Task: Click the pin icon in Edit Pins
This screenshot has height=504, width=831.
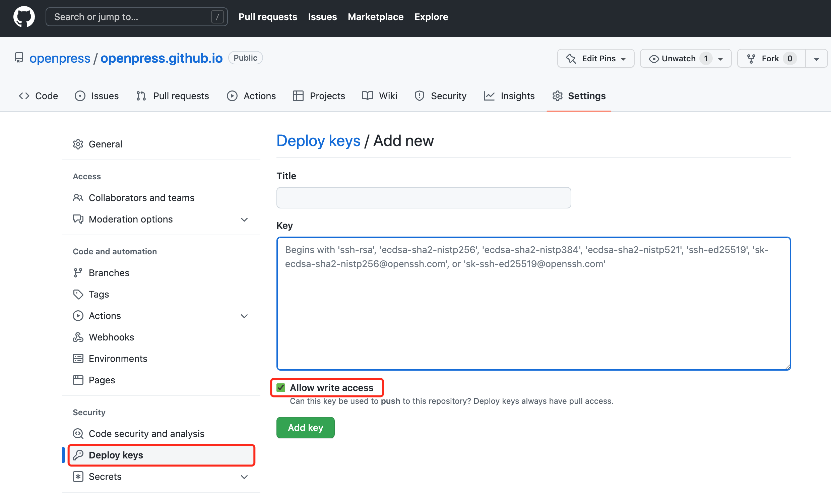Action: click(x=571, y=59)
